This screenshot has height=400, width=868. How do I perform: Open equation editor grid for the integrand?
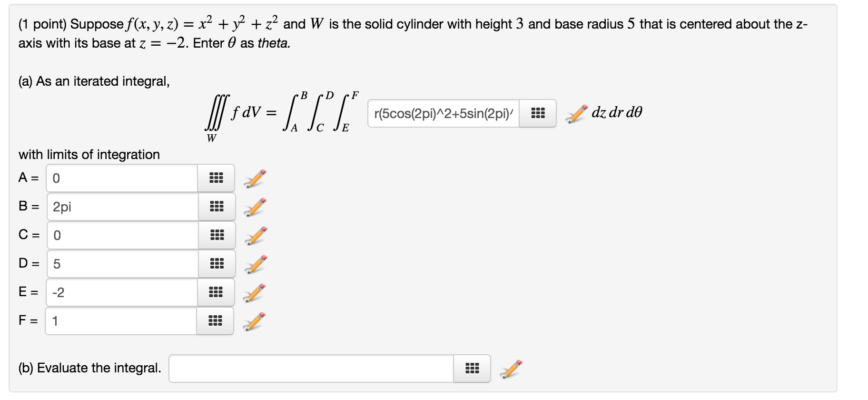click(538, 113)
